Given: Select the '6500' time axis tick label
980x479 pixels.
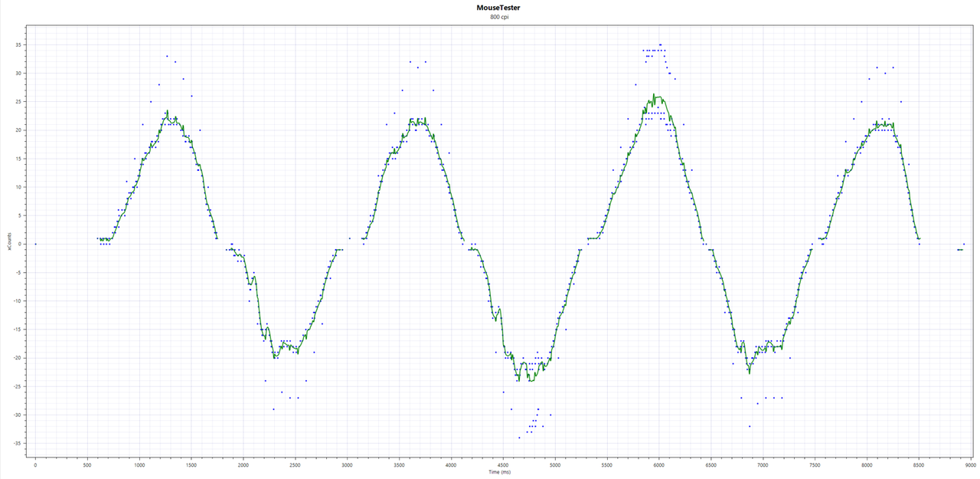Looking at the screenshot, I should click(711, 464).
